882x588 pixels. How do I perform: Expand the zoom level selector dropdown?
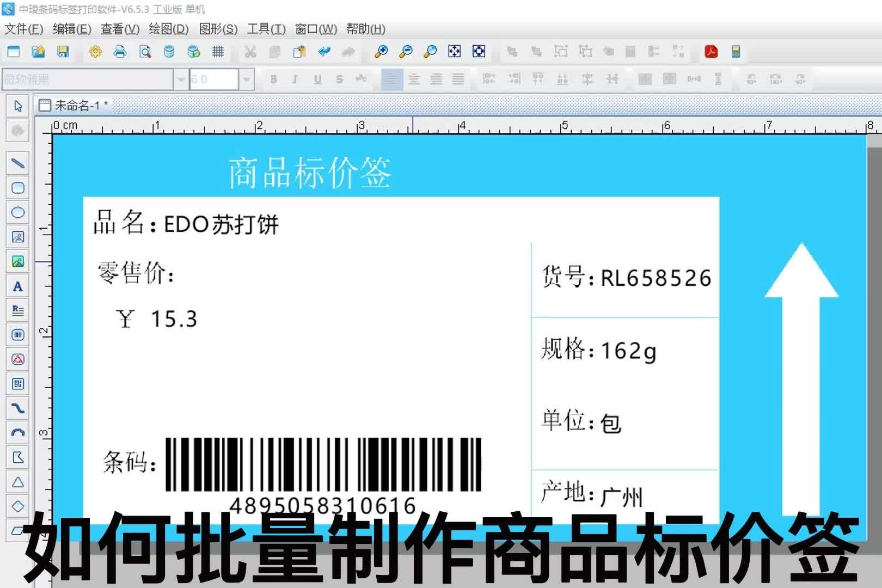(x=430, y=52)
